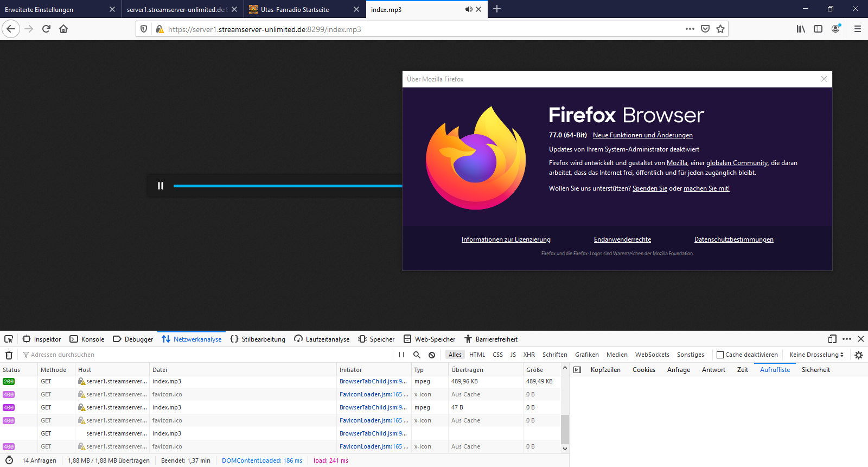Open request blocking panel icon

(432, 355)
